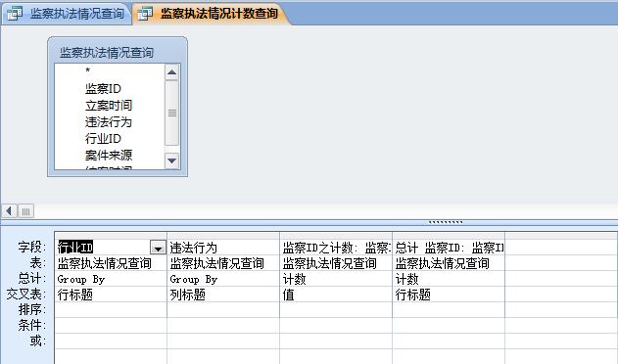The height and width of the screenshot is (364, 618).
Task: Select 立案时间 in the field list
Action: (x=109, y=105)
